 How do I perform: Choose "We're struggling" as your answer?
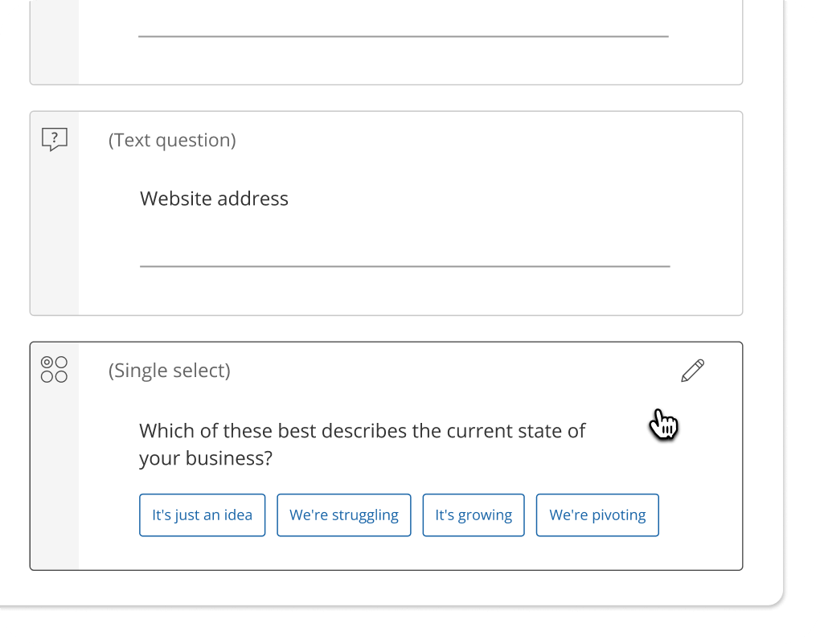[x=343, y=515]
